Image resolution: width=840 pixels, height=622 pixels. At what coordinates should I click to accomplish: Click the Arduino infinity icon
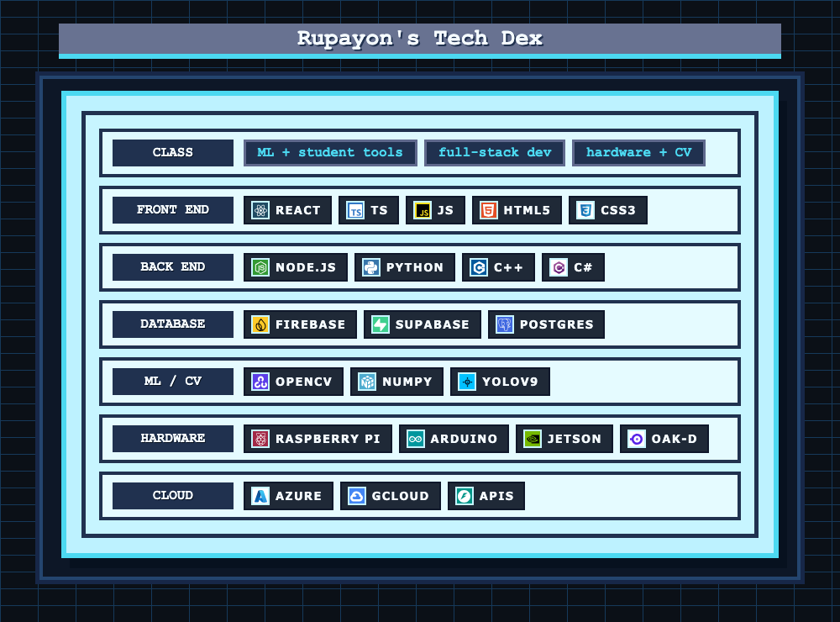point(416,439)
